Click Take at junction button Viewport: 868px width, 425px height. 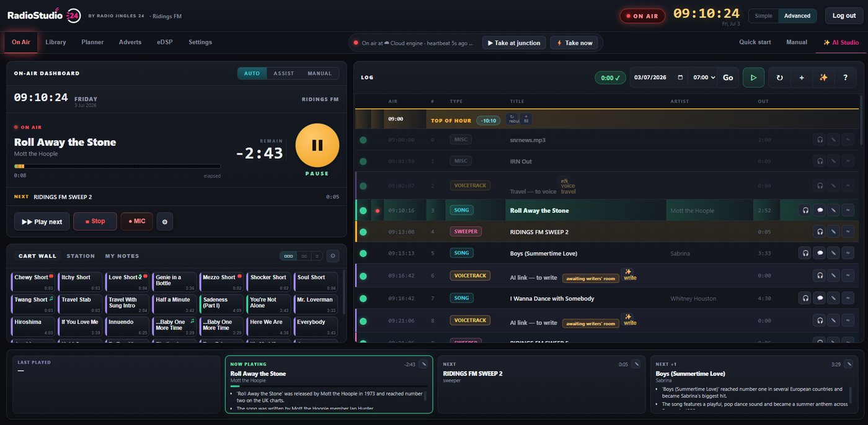pos(514,43)
